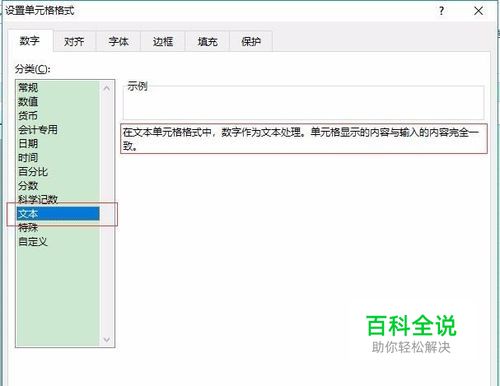This screenshot has width=500, height=386.
Task: Open the 填充 tab
Action: point(207,41)
